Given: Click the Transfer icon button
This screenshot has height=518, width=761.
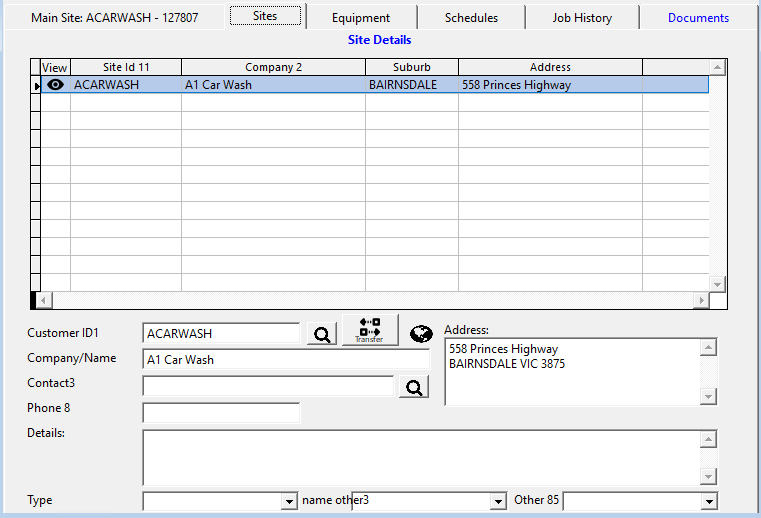Looking at the screenshot, I should [x=369, y=331].
